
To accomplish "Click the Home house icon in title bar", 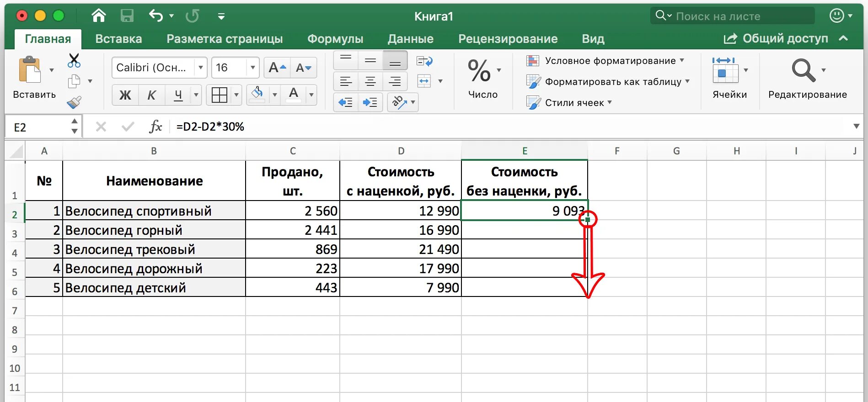I will click(x=99, y=16).
